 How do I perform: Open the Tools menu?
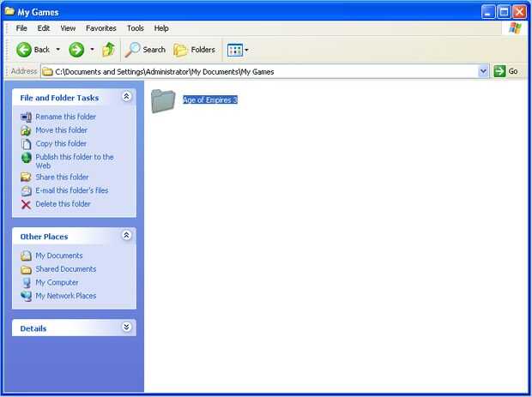coord(135,28)
